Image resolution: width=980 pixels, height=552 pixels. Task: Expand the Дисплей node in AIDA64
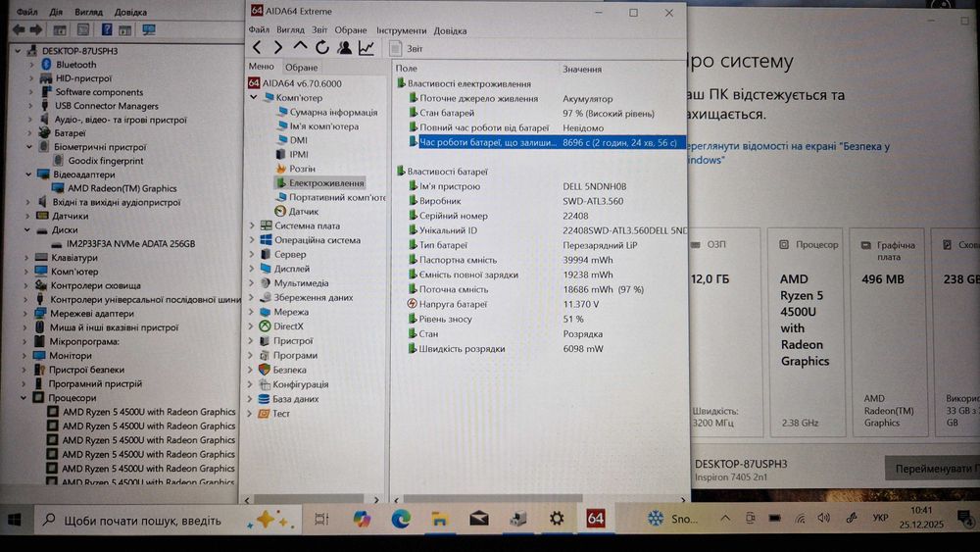click(253, 269)
